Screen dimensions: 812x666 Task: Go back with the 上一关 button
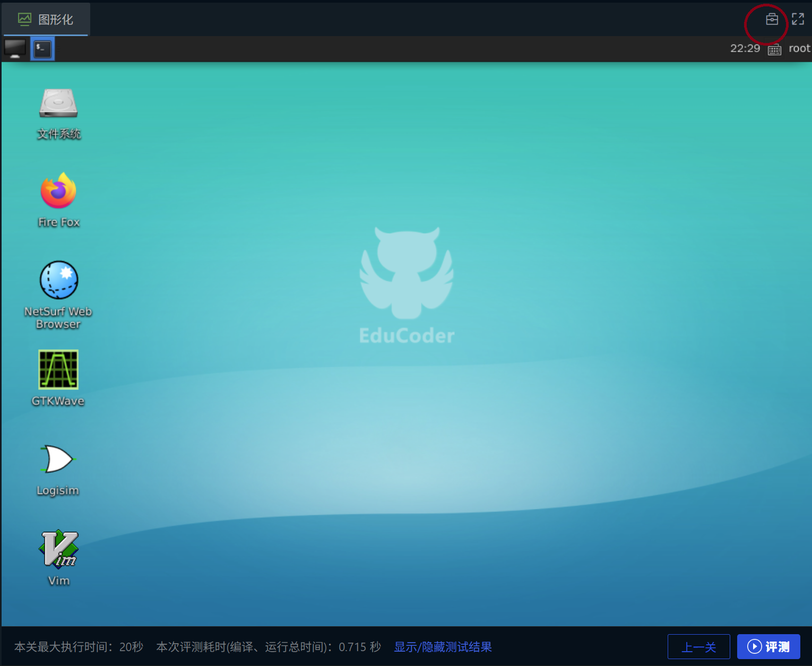(x=698, y=647)
